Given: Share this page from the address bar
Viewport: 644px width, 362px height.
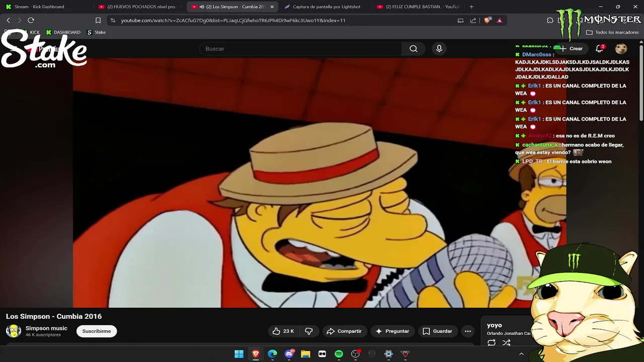Looking at the screenshot, I should pyautogui.click(x=473, y=20).
